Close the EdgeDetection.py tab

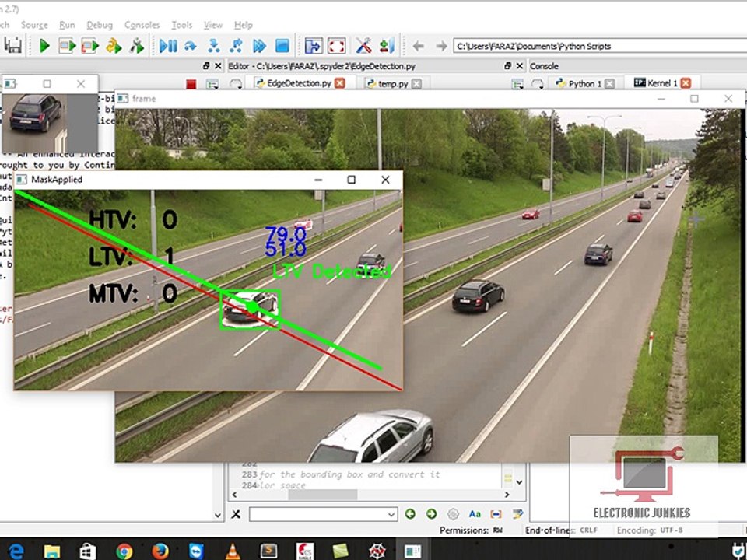(x=340, y=83)
